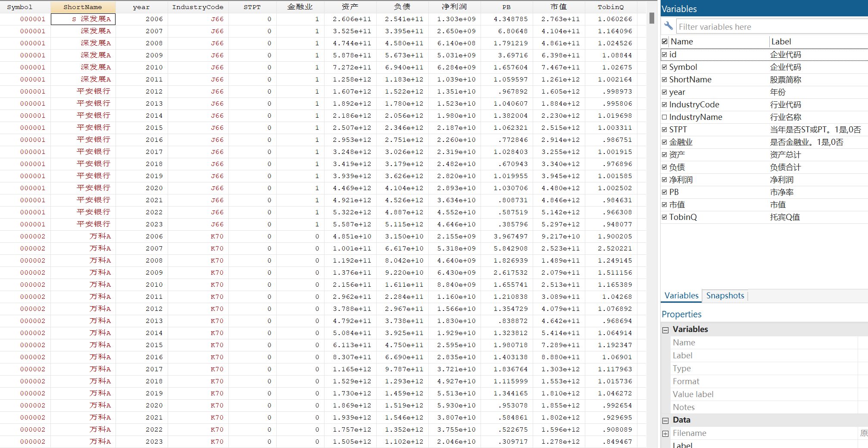Focus the Filter variables here field
The height and width of the screenshot is (448, 868).
772,27
